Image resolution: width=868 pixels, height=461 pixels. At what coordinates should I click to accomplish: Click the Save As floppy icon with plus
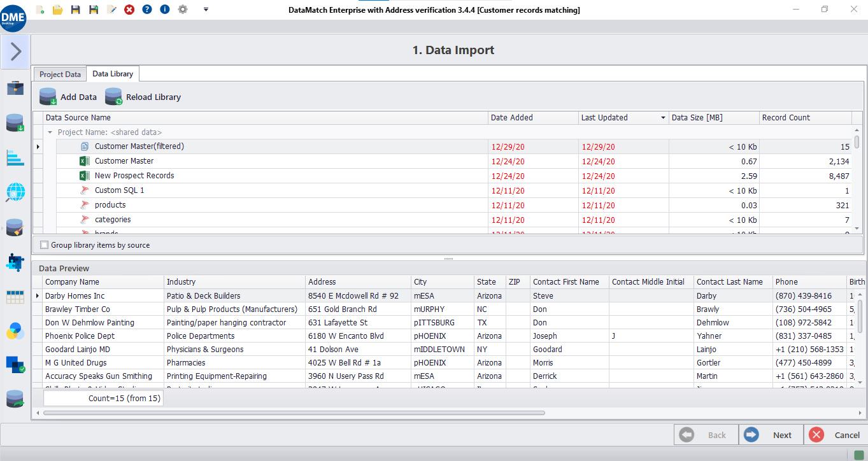tap(94, 10)
